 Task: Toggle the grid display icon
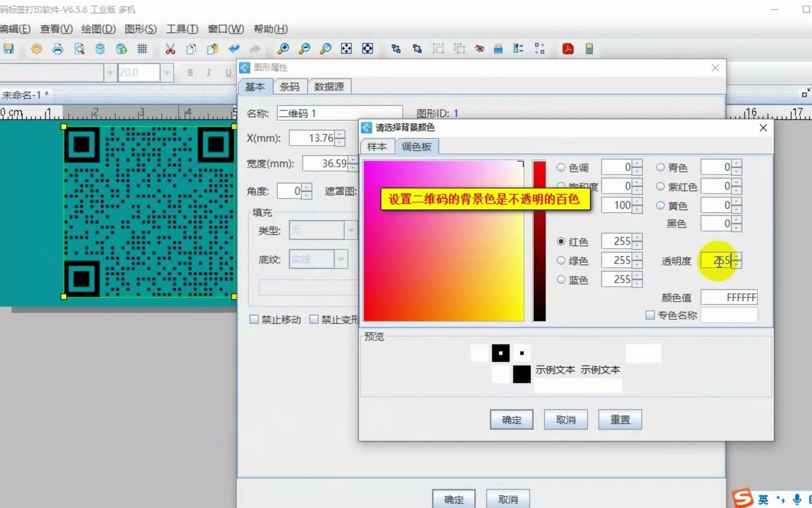pos(142,48)
